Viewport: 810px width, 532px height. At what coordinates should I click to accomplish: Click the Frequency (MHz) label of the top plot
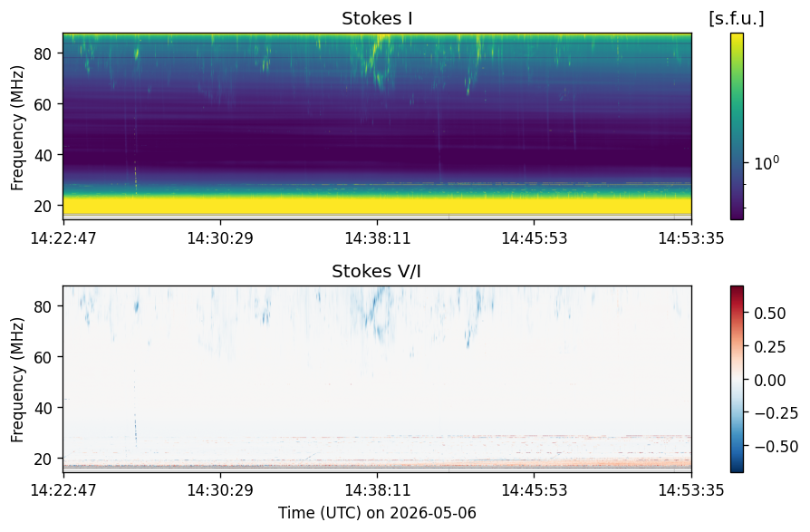coord(17,128)
